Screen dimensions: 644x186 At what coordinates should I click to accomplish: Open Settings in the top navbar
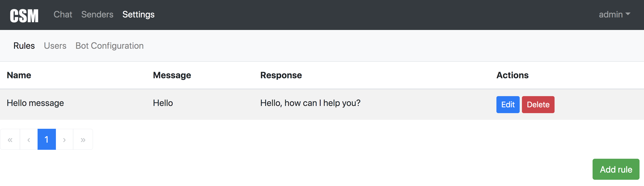click(x=138, y=15)
